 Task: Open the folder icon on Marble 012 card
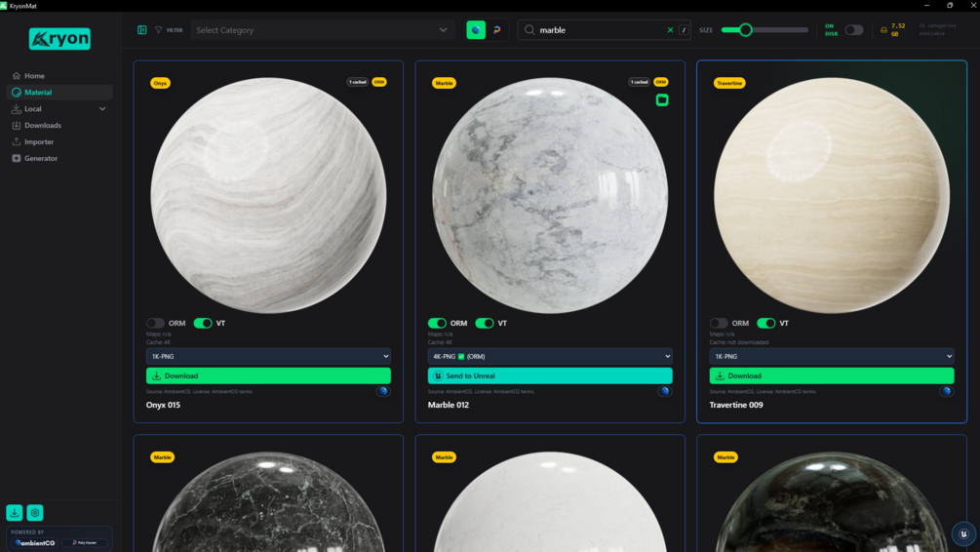pos(662,100)
